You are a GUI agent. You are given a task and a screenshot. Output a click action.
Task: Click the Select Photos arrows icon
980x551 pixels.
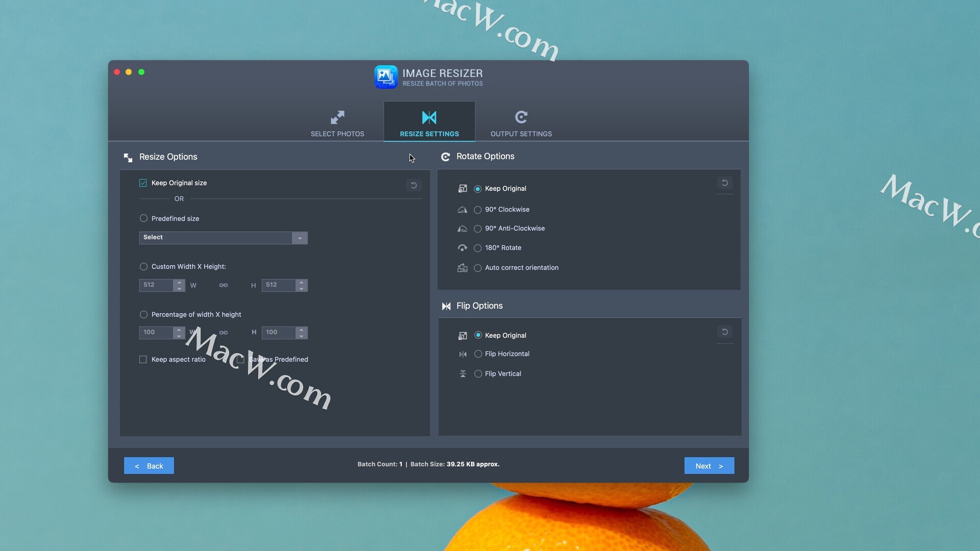[337, 117]
